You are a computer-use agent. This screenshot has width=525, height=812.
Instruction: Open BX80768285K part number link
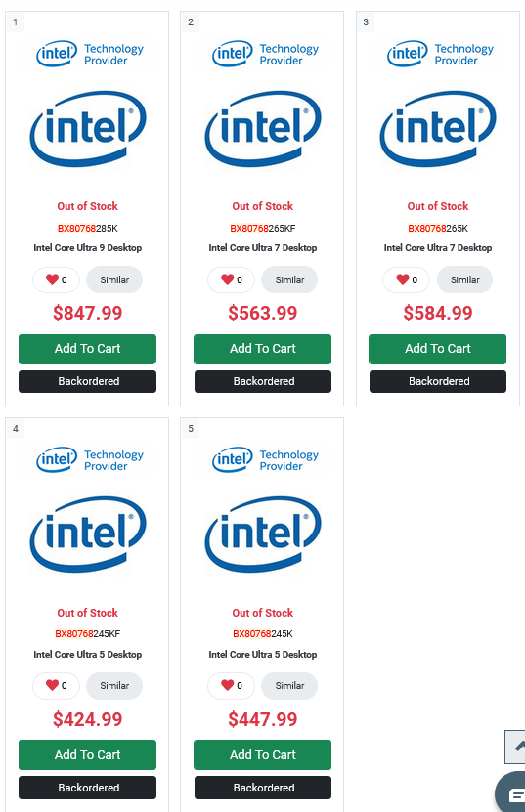(88, 228)
